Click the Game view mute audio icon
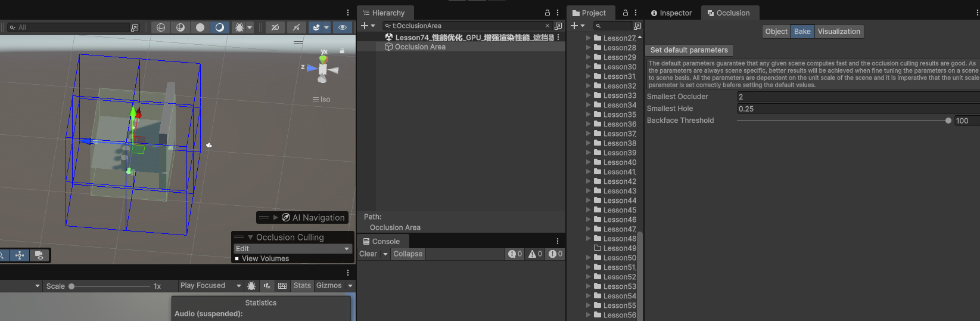 pyautogui.click(x=267, y=286)
